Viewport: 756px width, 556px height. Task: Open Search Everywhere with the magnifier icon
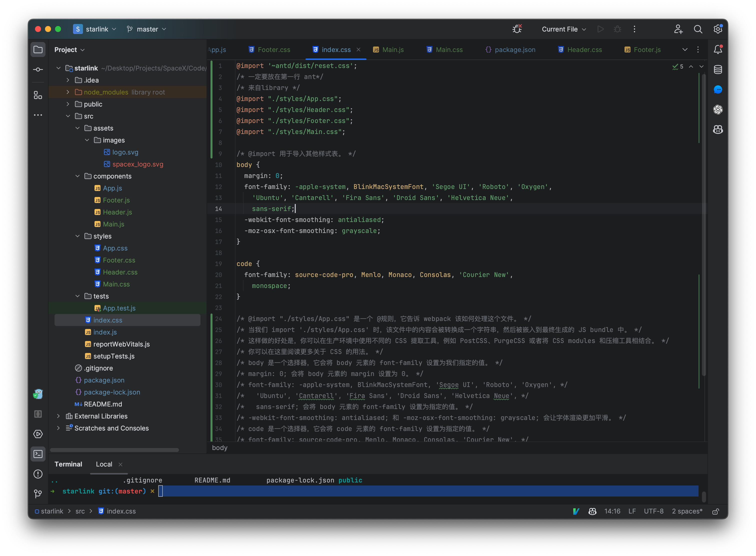pyautogui.click(x=698, y=29)
